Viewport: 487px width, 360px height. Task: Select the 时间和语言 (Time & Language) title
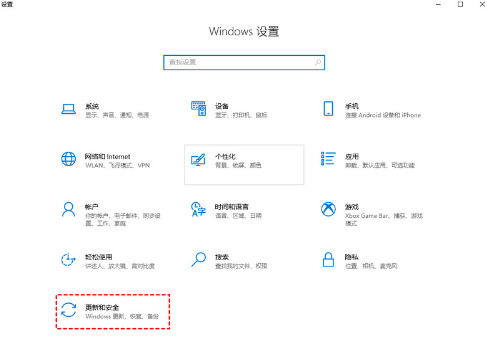coord(232,207)
